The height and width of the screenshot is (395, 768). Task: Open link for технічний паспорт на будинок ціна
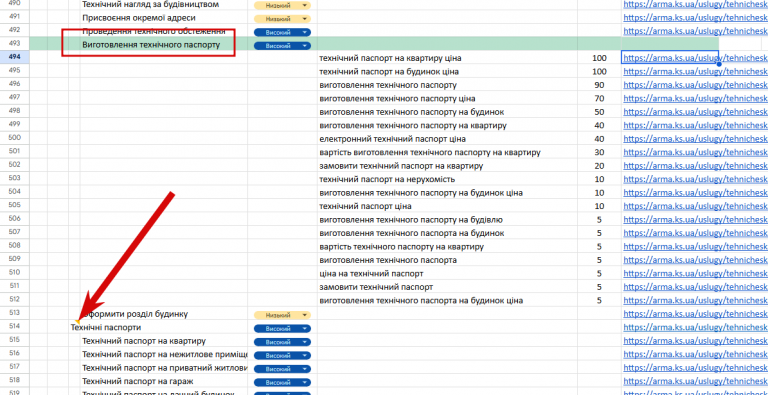tap(695, 72)
